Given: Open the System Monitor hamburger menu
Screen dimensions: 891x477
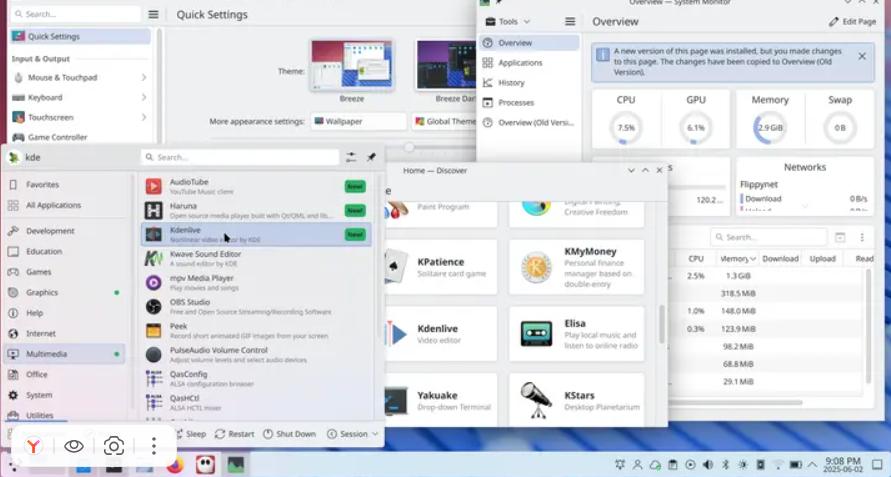Looking at the screenshot, I should coord(570,22).
